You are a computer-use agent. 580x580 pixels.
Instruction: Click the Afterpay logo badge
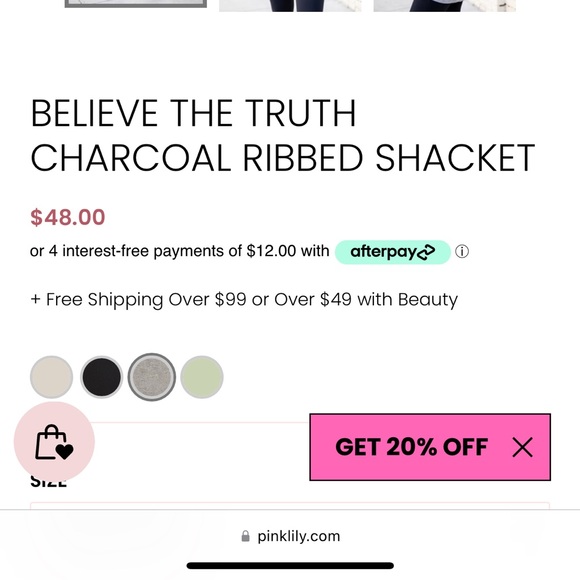392,252
